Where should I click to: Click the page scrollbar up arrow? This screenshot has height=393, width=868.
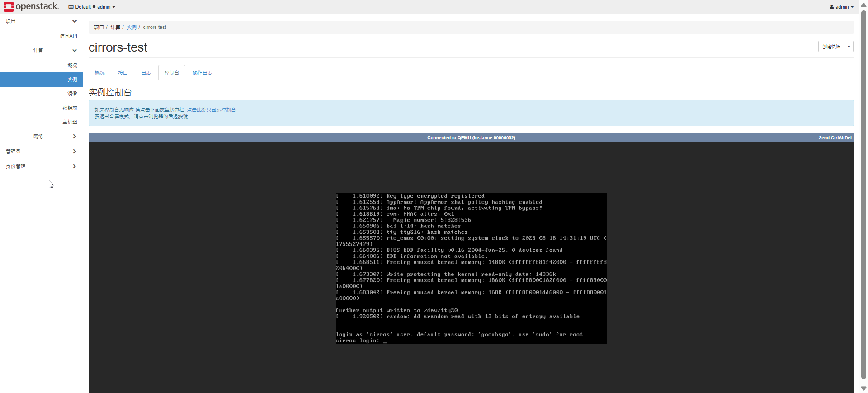[863, 5]
